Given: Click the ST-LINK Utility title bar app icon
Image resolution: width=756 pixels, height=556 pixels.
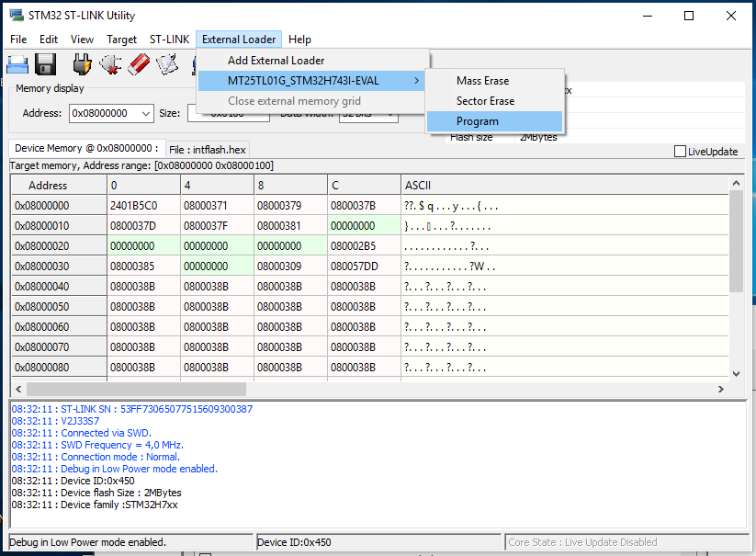Looking at the screenshot, I should [17, 15].
